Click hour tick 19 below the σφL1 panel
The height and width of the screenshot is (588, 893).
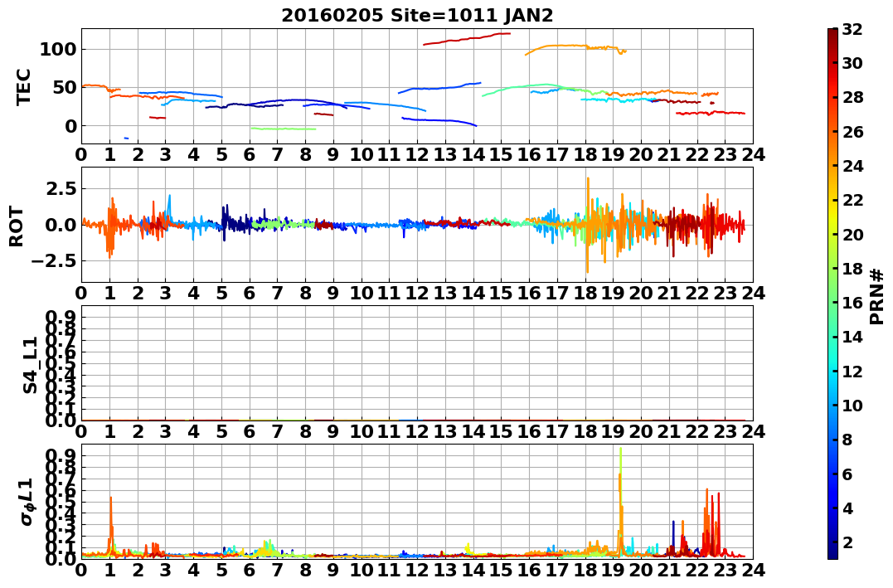[x=614, y=571]
